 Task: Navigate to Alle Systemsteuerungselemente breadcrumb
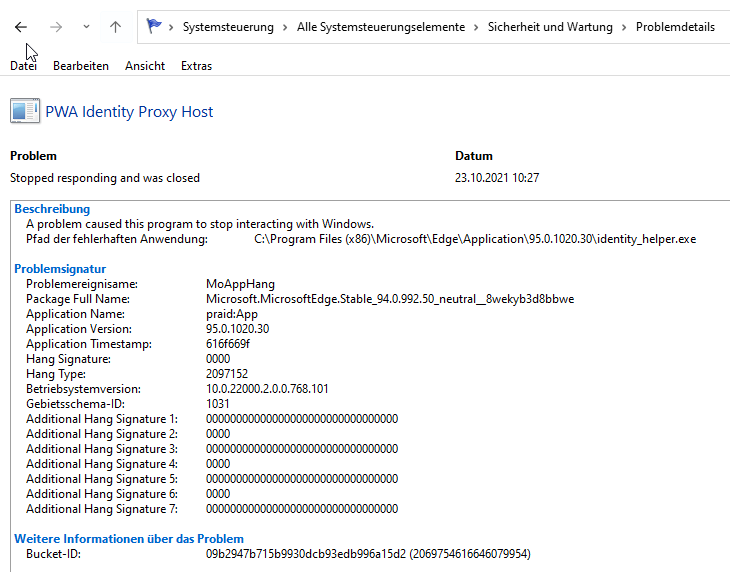pos(381,27)
